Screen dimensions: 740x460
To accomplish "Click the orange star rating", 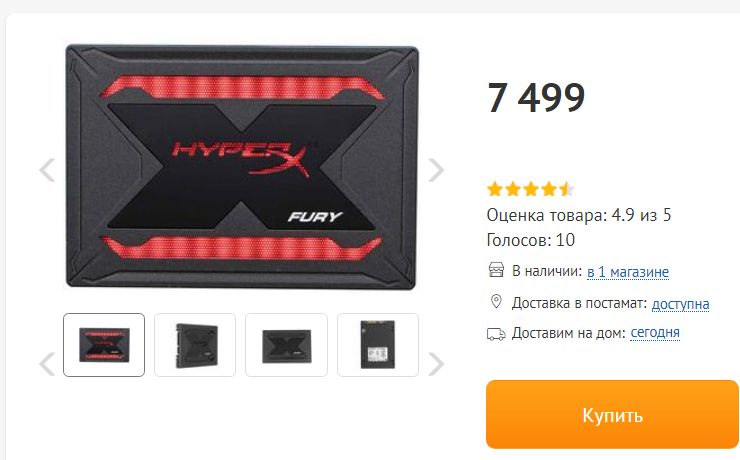I will (531, 189).
